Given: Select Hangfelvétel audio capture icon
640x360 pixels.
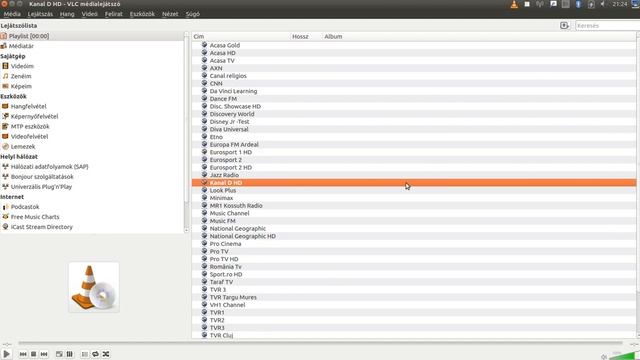Looking at the screenshot, I should coord(5,106).
